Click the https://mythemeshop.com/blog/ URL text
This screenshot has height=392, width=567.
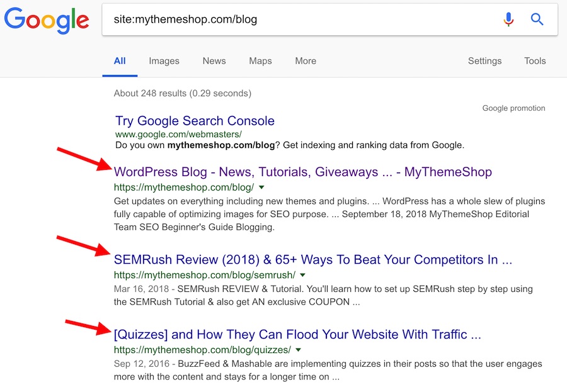[x=184, y=187]
